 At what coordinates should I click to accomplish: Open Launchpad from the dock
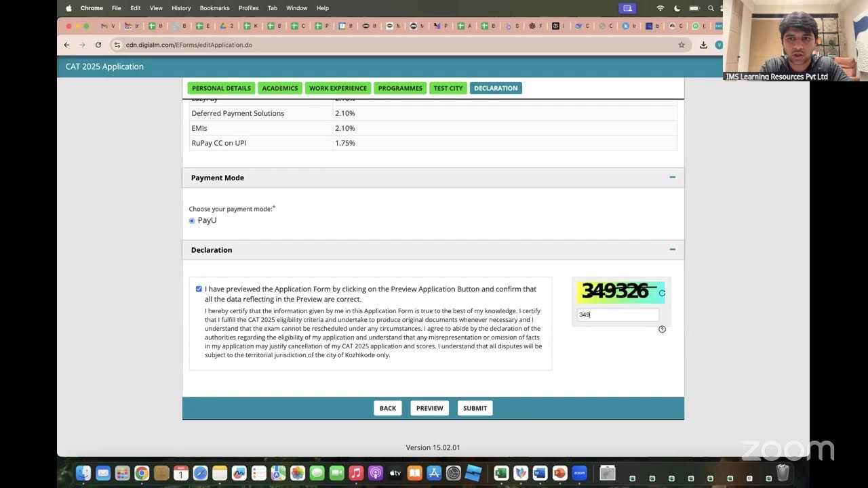[x=122, y=473]
